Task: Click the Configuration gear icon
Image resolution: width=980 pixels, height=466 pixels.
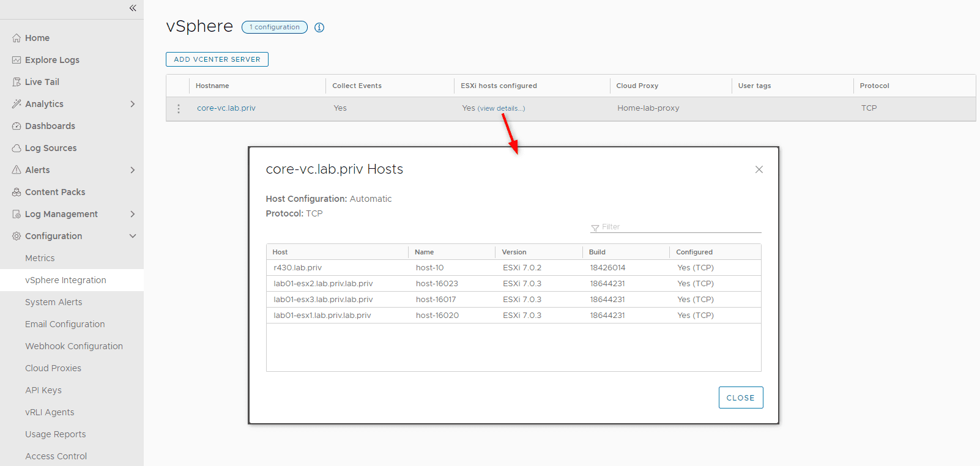Action: click(x=17, y=236)
